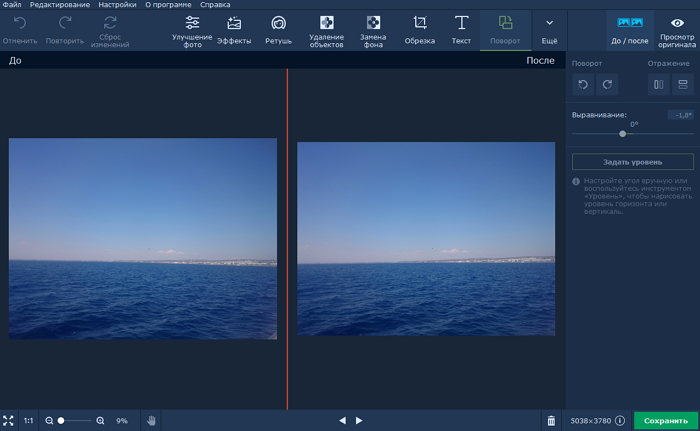Screen dimensions: 700x431
Task: Open the Файл menu
Action: [x=12, y=5]
